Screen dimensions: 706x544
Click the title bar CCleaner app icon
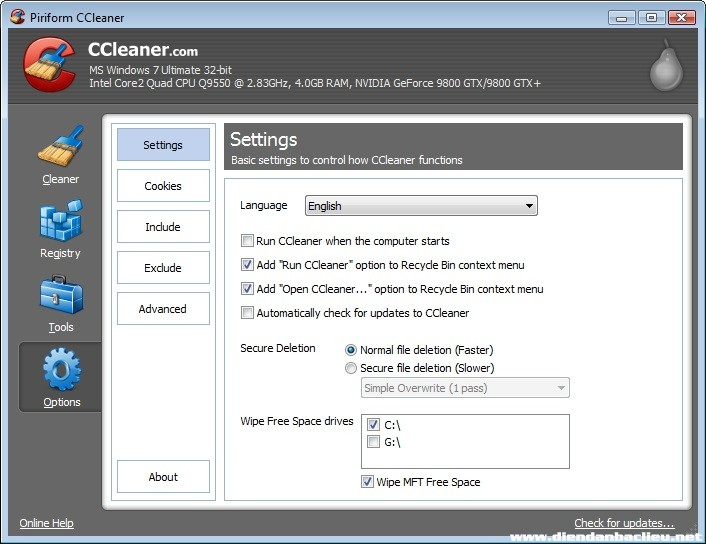click(16, 17)
